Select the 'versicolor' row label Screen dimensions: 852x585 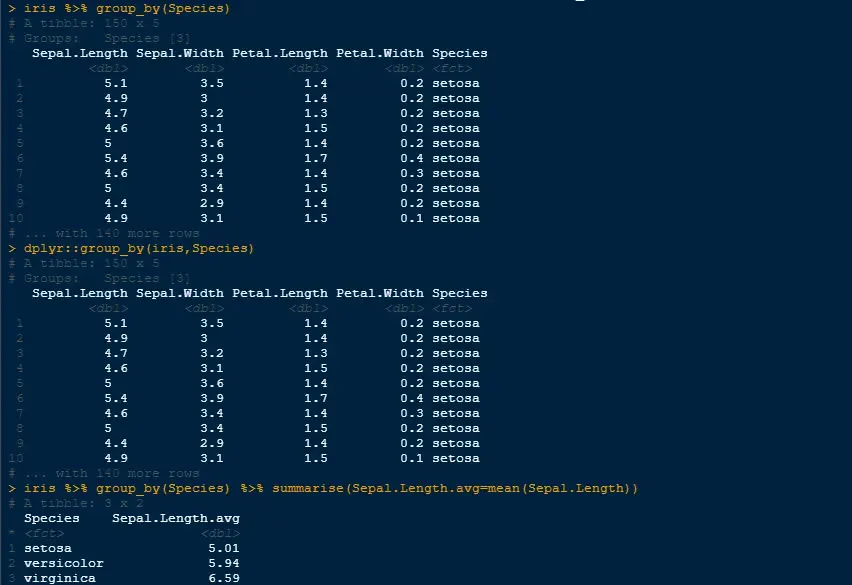[x=64, y=563]
